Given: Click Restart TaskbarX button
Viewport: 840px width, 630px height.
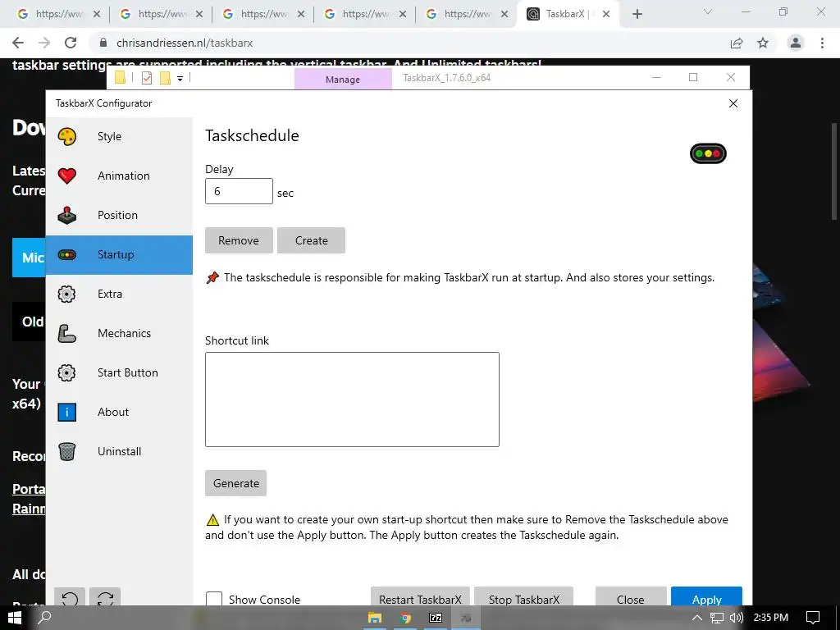Looking at the screenshot, I should tap(420, 598).
